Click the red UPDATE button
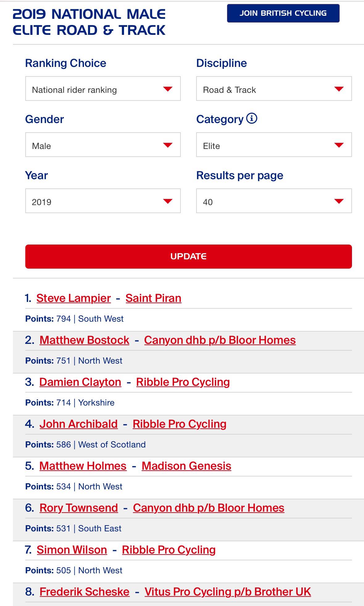364x606 pixels. click(x=188, y=257)
